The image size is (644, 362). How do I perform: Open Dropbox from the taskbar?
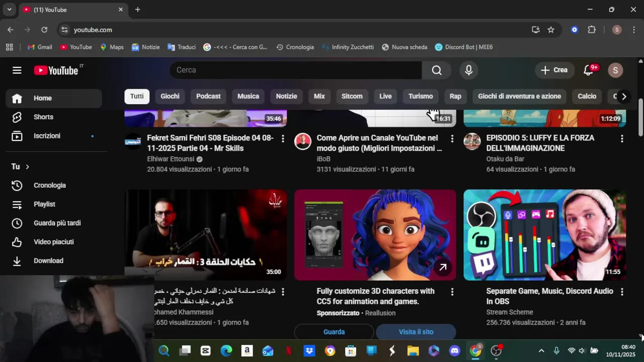pos(309,351)
